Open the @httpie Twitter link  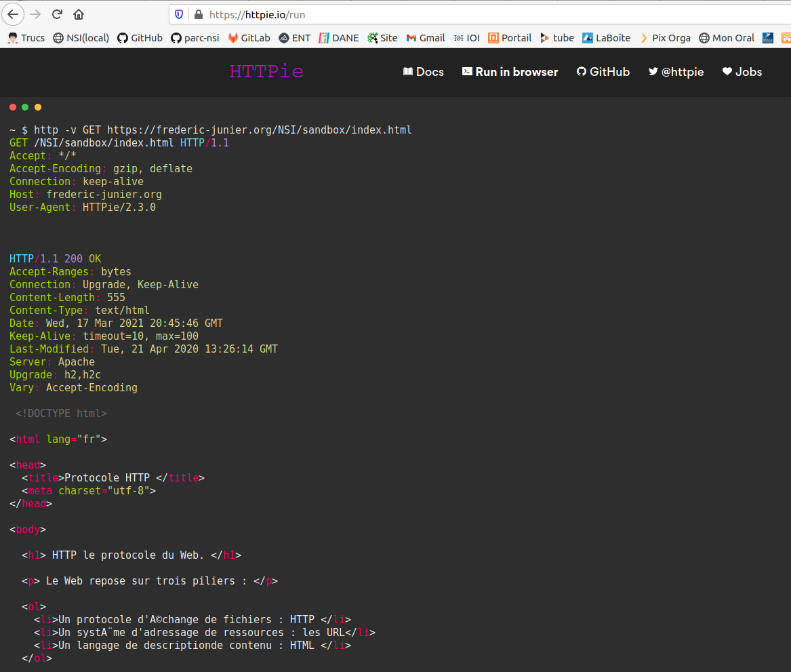(x=676, y=72)
